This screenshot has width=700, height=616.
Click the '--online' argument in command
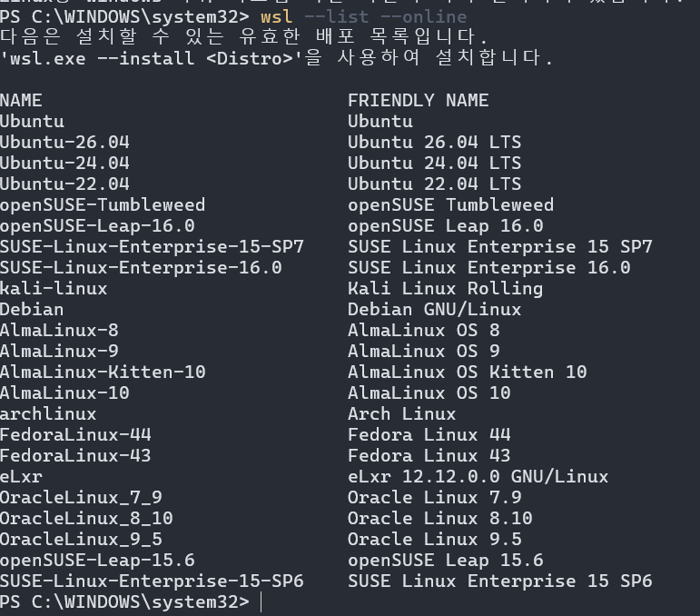[423, 17]
